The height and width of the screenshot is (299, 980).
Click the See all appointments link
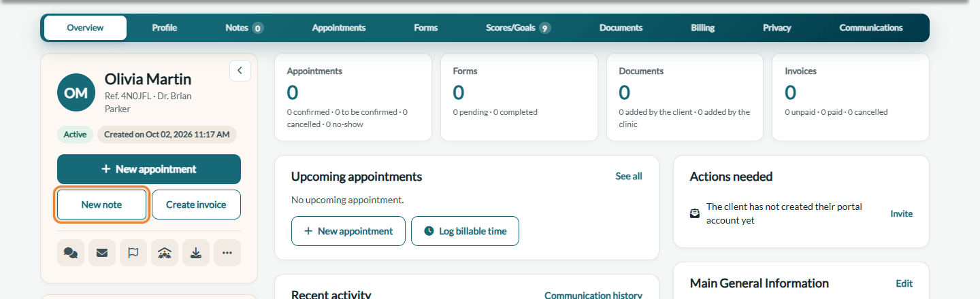pos(629,176)
